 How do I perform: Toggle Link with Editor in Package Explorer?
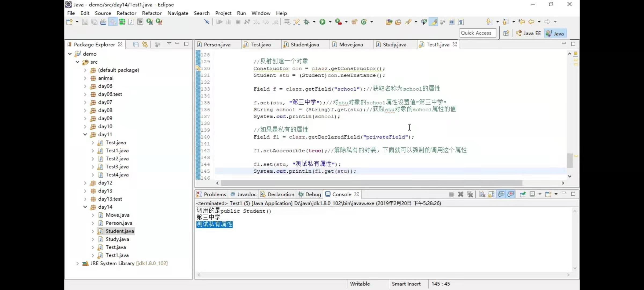click(145, 44)
